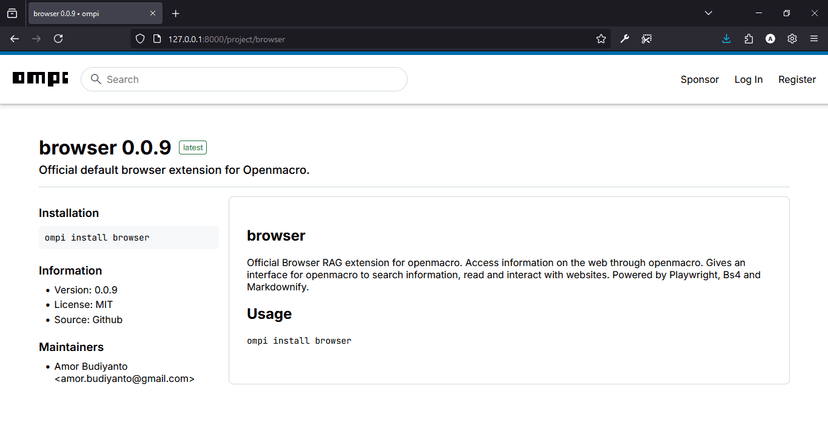
Task: Reload the page with refresh icon
Action: [x=58, y=39]
